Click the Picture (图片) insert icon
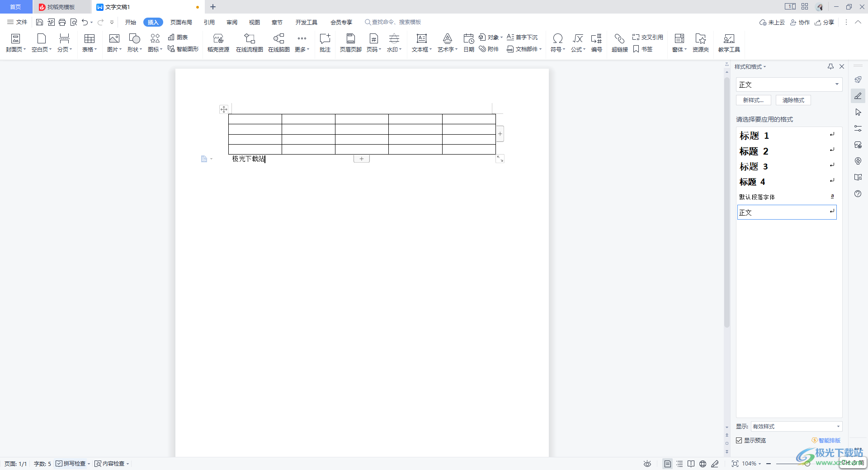 click(x=114, y=39)
